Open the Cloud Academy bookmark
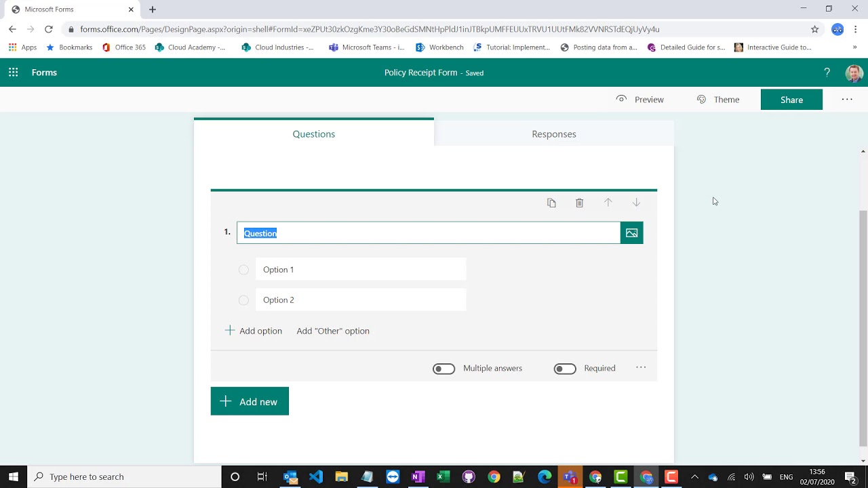 point(190,47)
